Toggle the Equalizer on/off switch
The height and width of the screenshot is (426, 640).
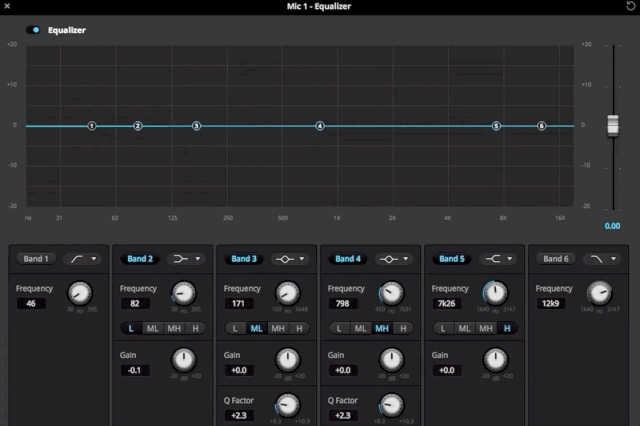tap(33, 30)
